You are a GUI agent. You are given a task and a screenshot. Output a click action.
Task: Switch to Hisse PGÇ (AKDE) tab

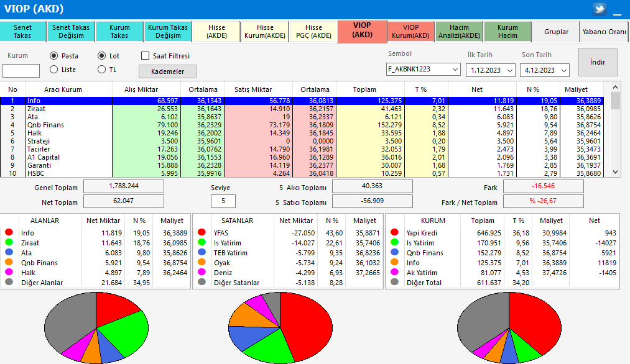(x=313, y=32)
